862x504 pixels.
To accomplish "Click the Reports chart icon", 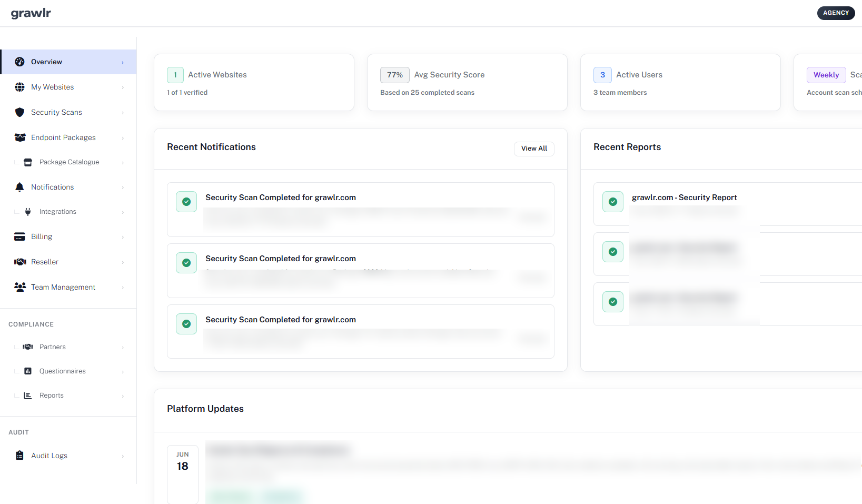I will (28, 396).
